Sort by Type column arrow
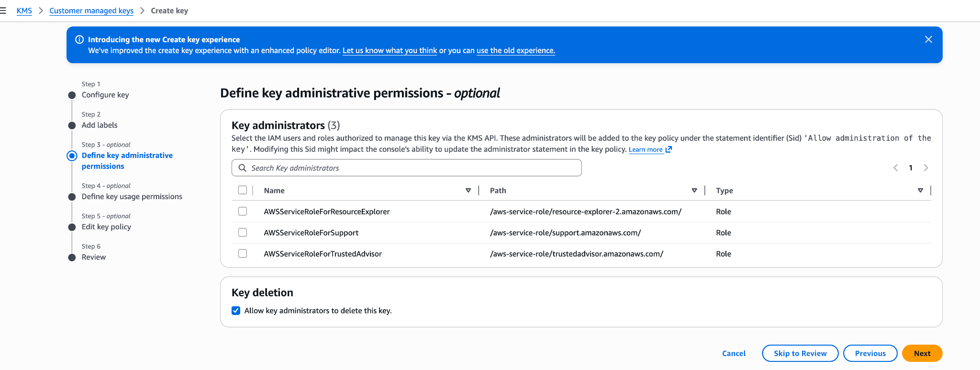Screen dimensions: 980x370 (x=920, y=191)
